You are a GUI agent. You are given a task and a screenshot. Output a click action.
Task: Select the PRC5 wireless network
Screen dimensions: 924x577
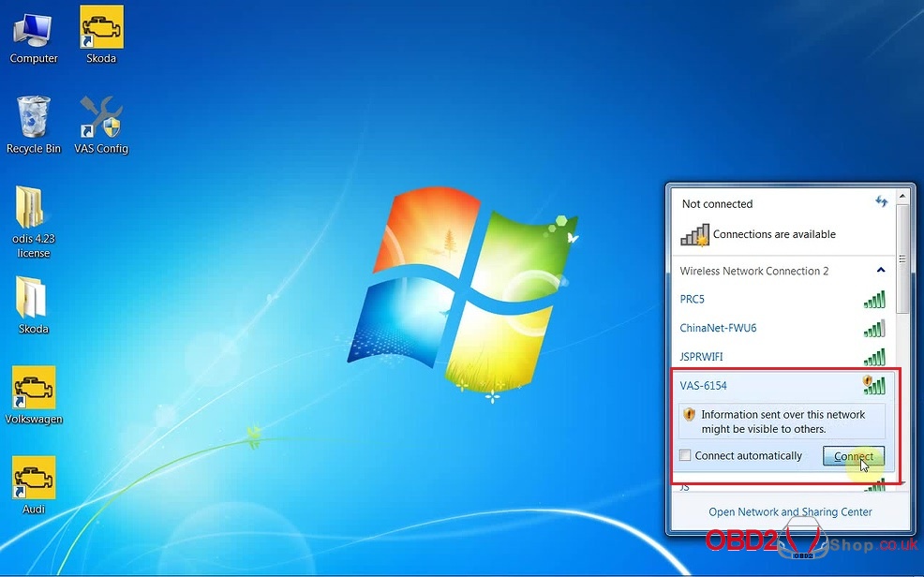pyautogui.click(x=693, y=300)
